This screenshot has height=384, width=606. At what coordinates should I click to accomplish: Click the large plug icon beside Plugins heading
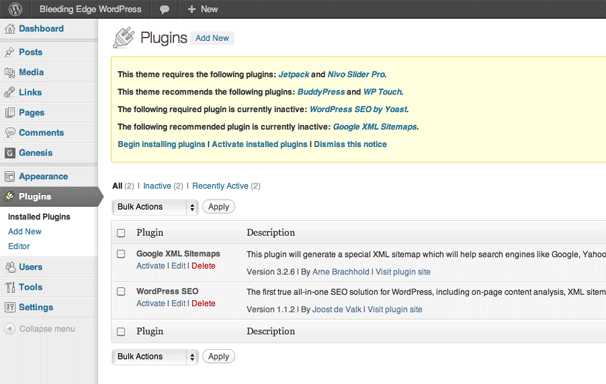[124, 37]
